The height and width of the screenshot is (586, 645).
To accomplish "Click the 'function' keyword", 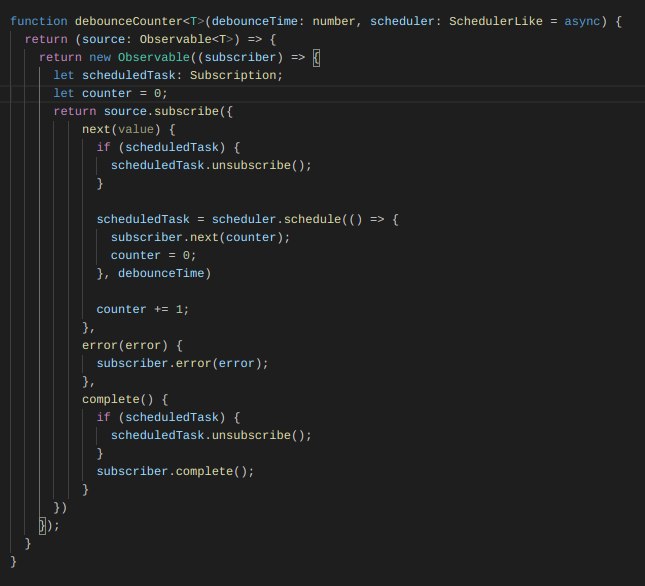I will coord(39,21).
